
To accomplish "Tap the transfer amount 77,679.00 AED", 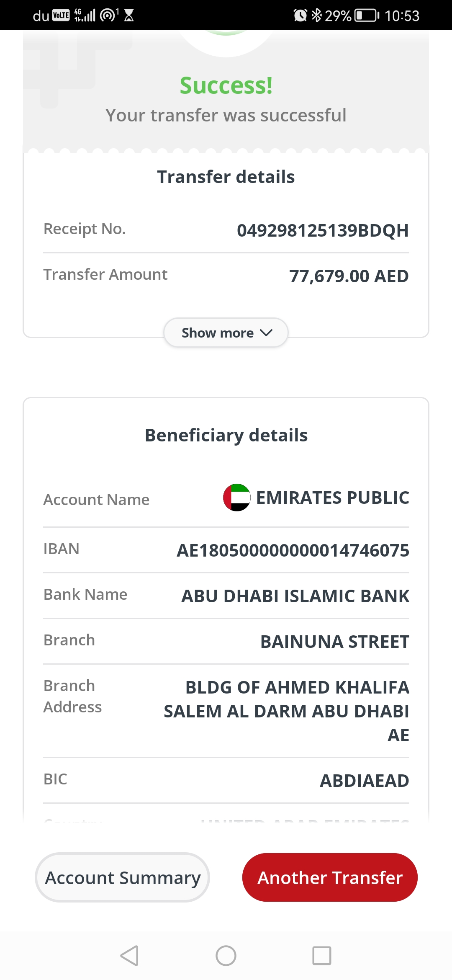I will click(x=349, y=276).
